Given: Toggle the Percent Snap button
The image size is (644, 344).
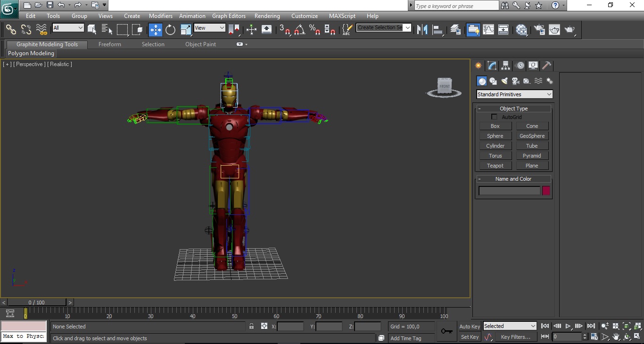Looking at the screenshot, I should coord(315,29).
